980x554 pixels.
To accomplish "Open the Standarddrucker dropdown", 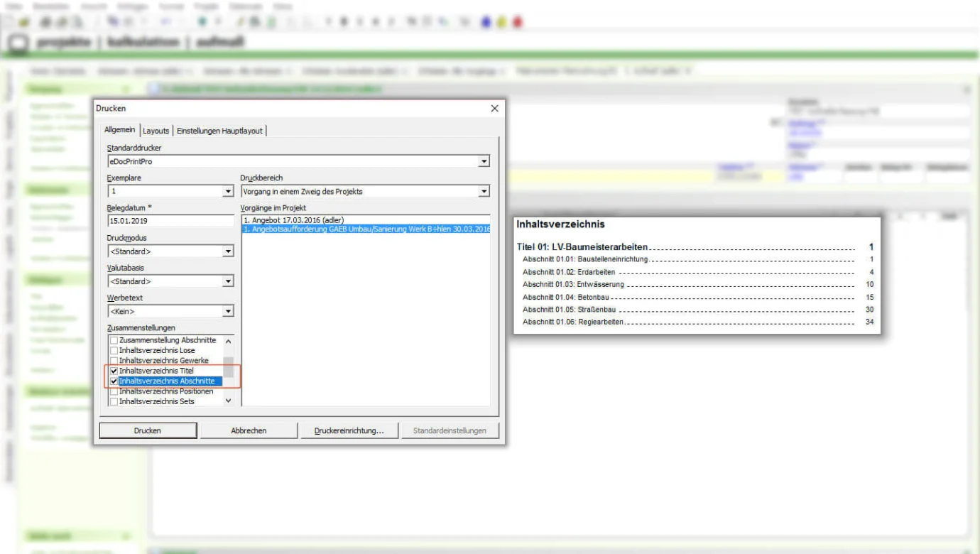I will click(x=484, y=161).
